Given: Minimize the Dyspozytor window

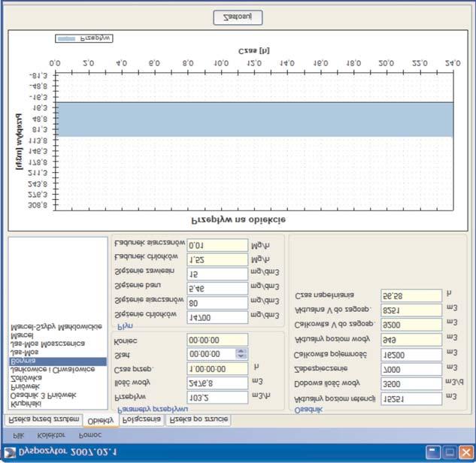Looking at the screenshot, I should pyautogui.click(x=433, y=452).
